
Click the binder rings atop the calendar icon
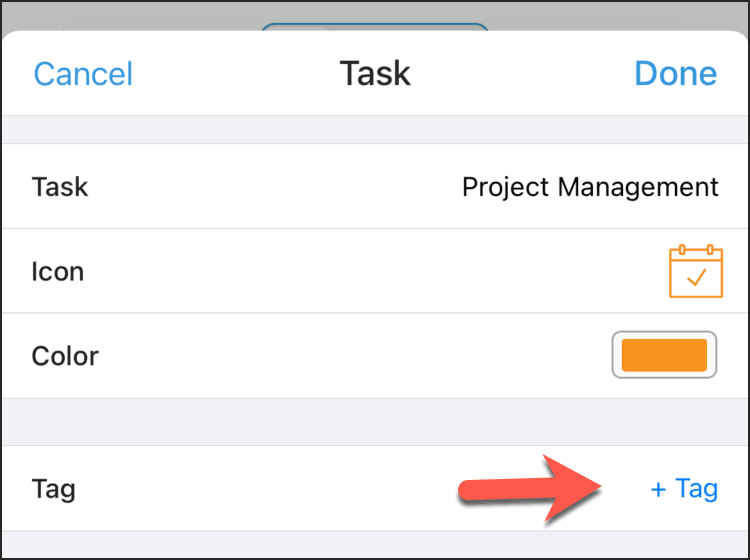click(696, 250)
